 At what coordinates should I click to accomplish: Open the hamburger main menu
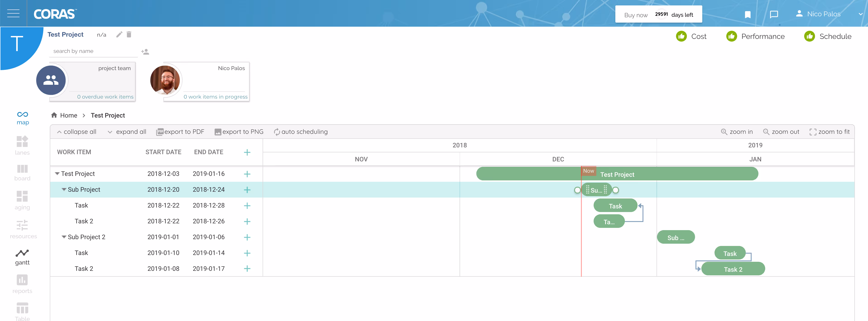tap(13, 14)
